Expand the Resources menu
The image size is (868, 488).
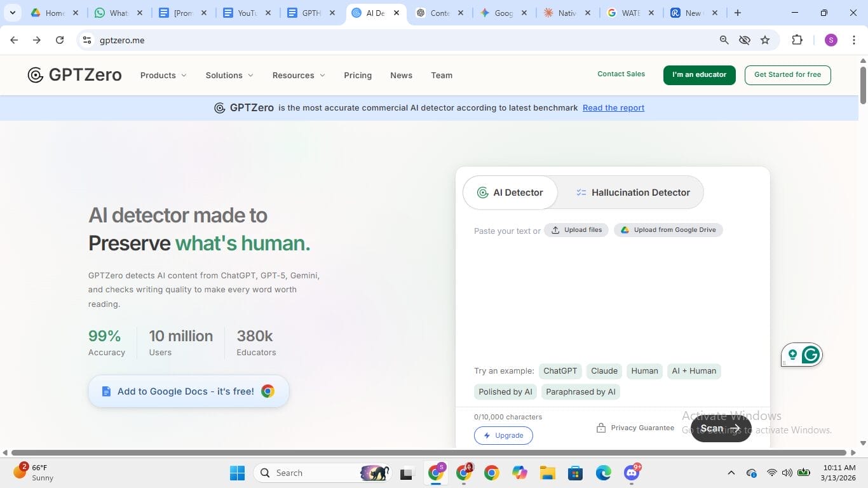(299, 75)
